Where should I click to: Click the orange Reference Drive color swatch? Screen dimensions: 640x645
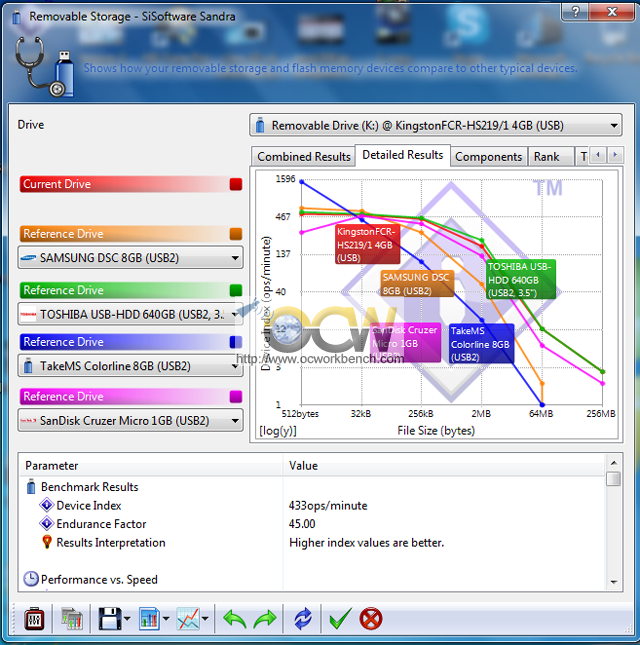click(x=236, y=234)
